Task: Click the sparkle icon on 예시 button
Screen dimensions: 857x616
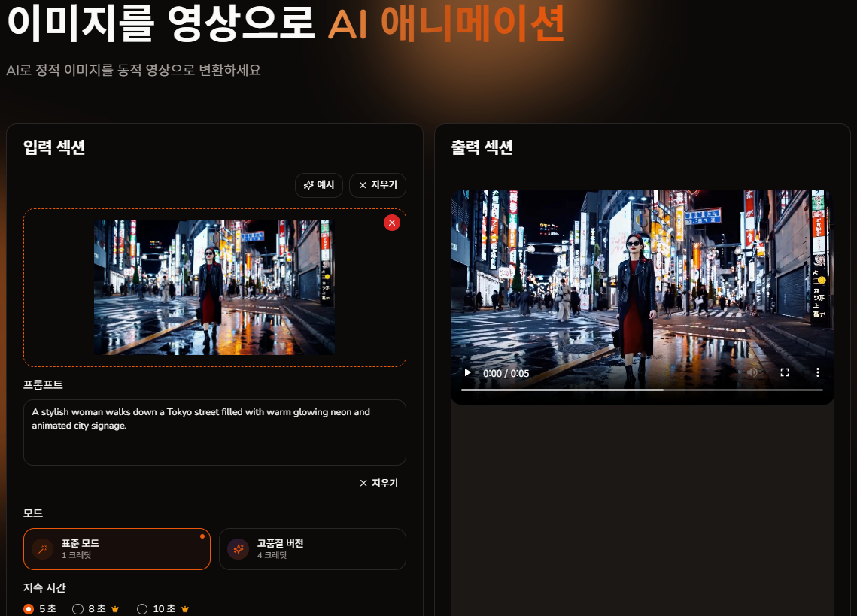Action: [x=308, y=185]
